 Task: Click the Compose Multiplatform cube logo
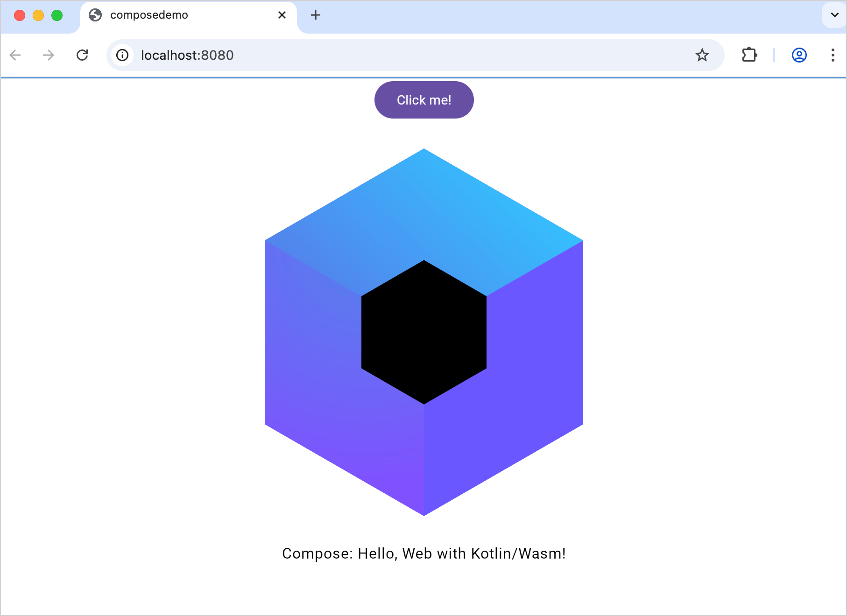(424, 332)
